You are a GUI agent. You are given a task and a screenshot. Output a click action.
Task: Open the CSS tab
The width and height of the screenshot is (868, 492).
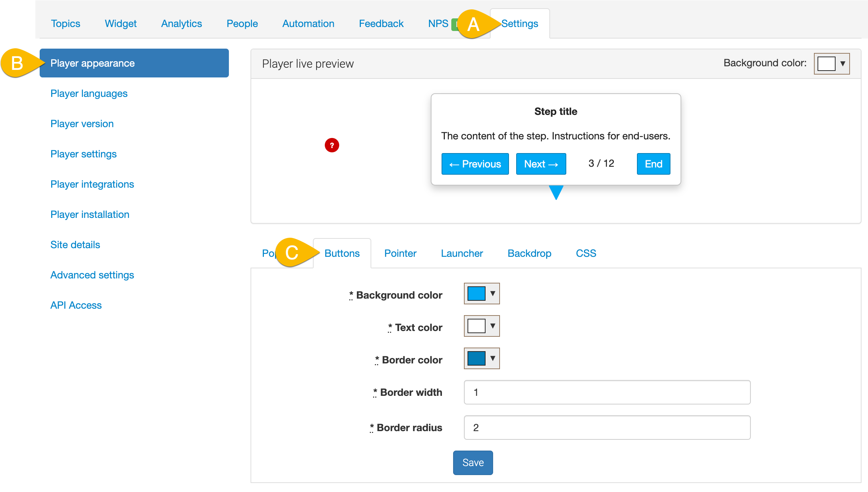click(586, 253)
